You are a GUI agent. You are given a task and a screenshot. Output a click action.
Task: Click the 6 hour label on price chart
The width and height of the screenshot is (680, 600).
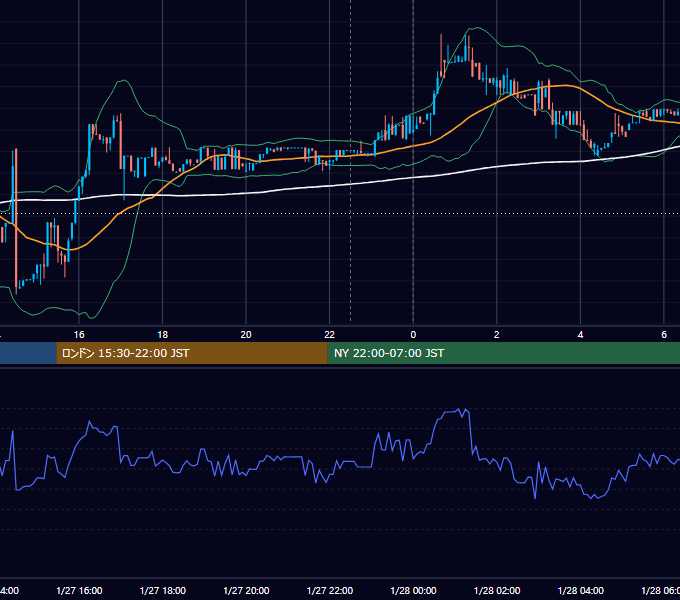coord(664,335)
